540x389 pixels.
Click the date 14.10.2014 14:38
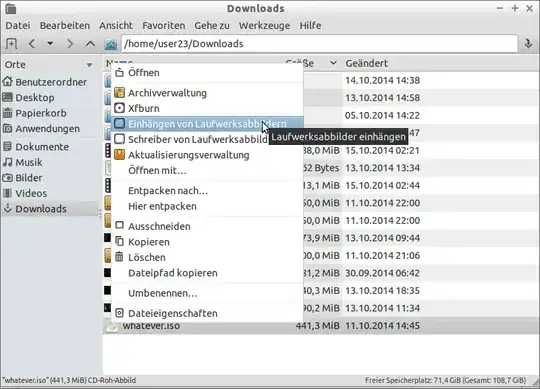tap(382, 80)
